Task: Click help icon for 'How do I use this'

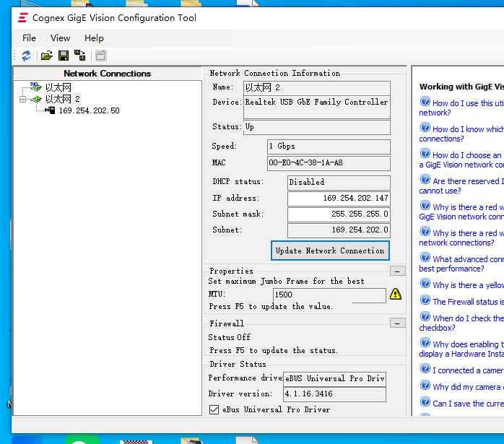Action: [425, 101]
